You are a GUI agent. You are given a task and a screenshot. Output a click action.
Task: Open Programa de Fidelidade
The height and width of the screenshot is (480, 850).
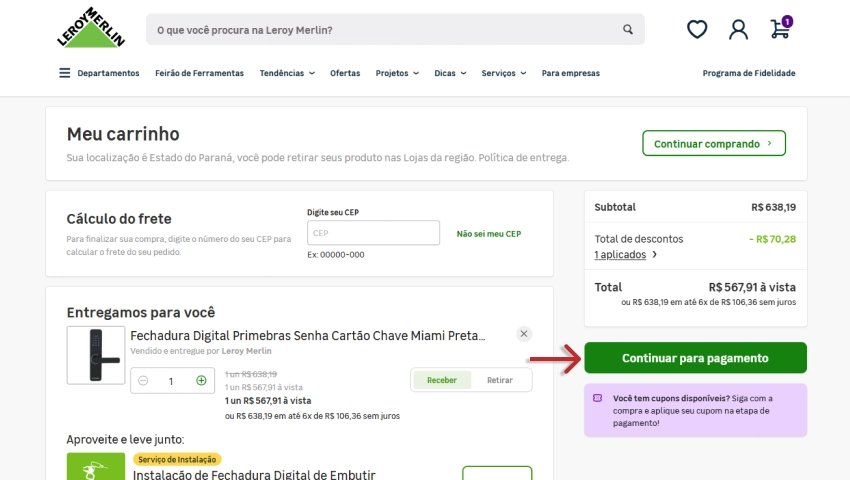tap(749, 73)
